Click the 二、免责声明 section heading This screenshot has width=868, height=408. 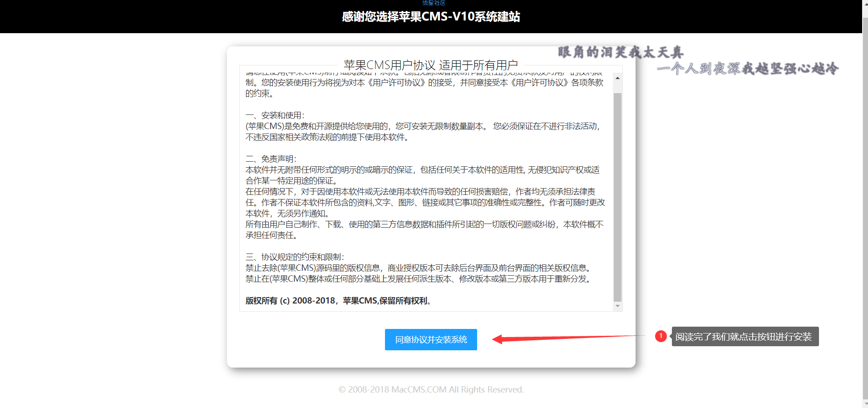pyautogui.click(x=271, y=159)
